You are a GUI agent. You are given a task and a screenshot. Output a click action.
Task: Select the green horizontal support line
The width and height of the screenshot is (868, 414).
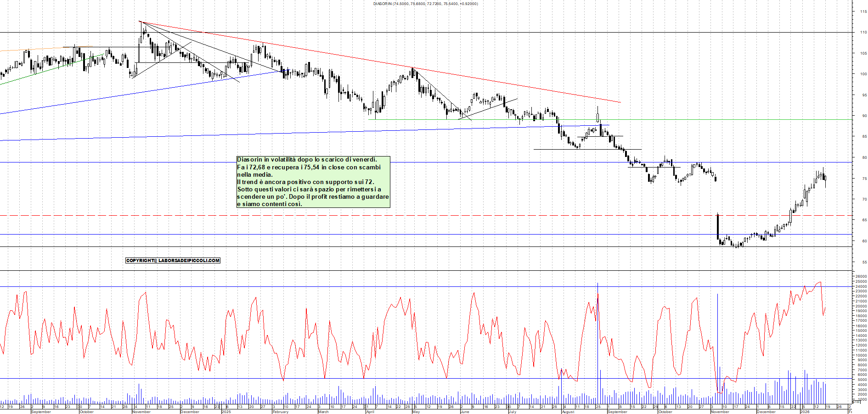pyautogui.click(x=689, y=120)
